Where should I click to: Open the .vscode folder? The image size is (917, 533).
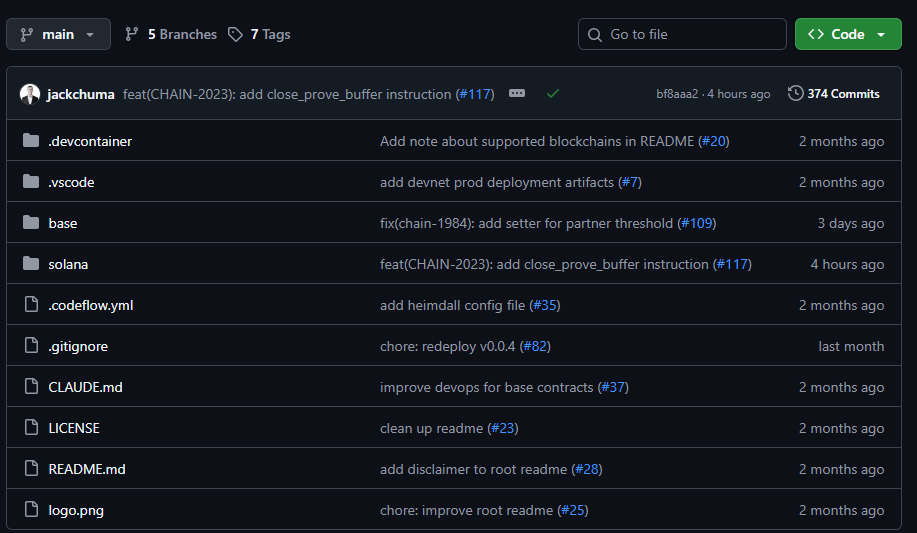pyautogui.click(x=71, y=183)
